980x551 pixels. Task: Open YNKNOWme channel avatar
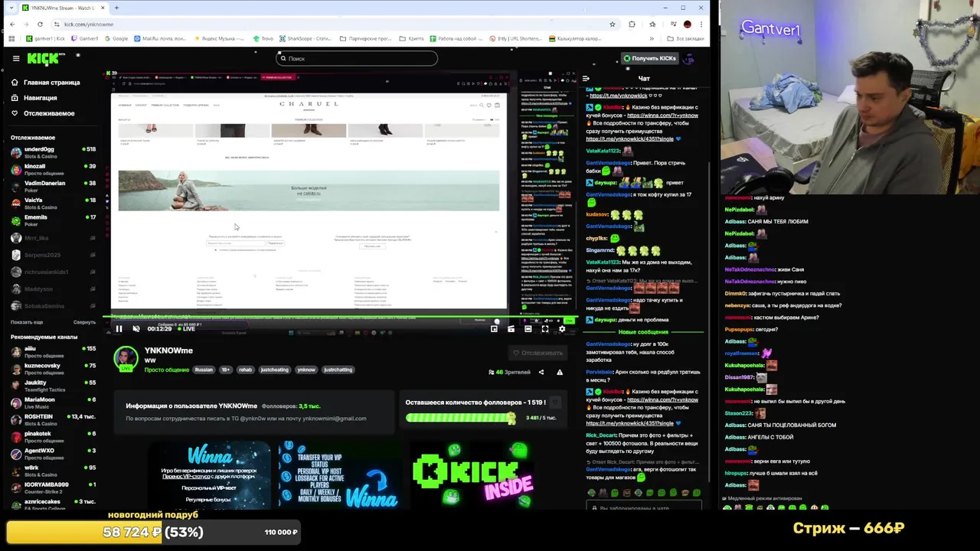click(126, 358)
